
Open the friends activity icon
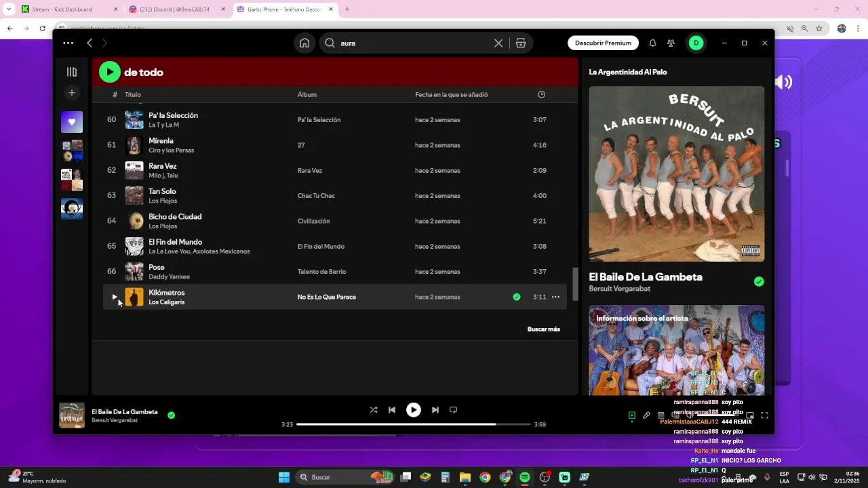[x=671, y=43]
